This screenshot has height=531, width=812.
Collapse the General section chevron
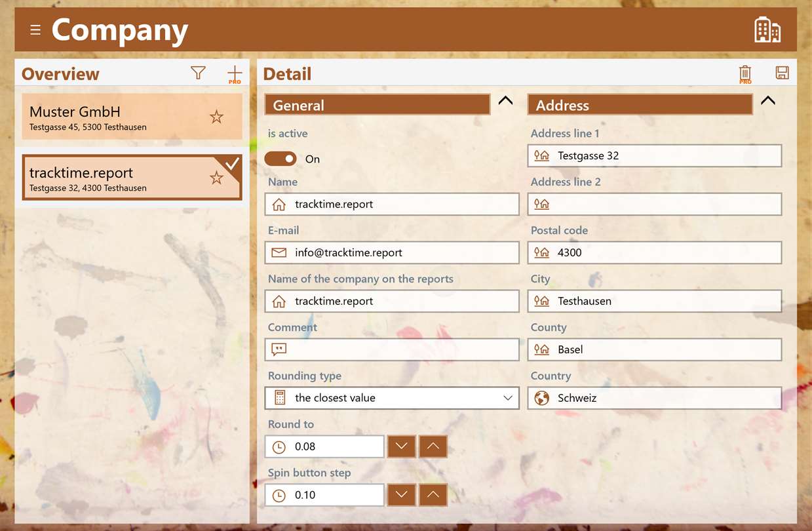(505, 101)
